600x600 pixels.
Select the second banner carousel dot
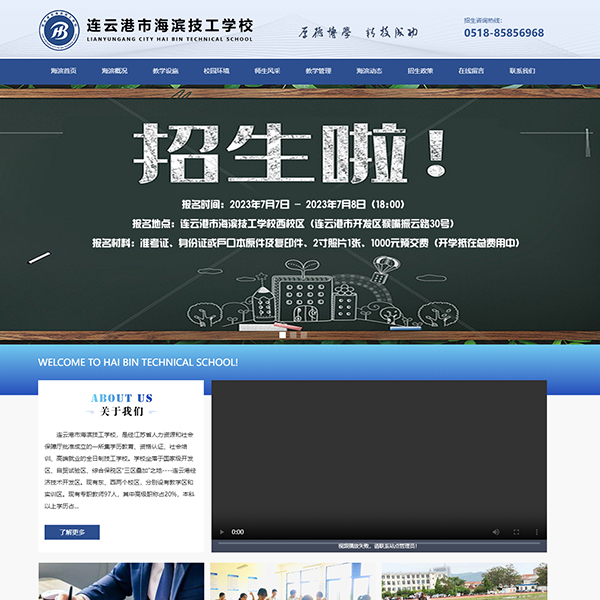click(293, 335)
